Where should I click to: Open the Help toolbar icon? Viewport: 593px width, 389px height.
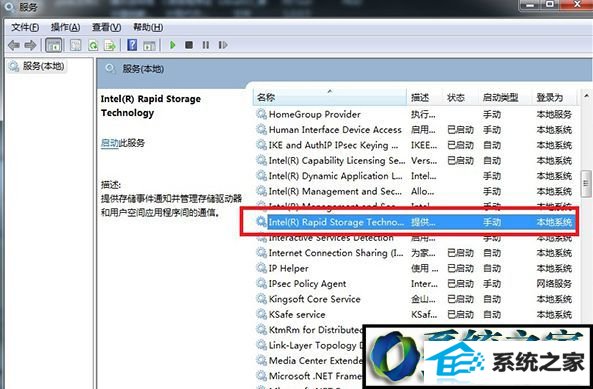(132, 45)
